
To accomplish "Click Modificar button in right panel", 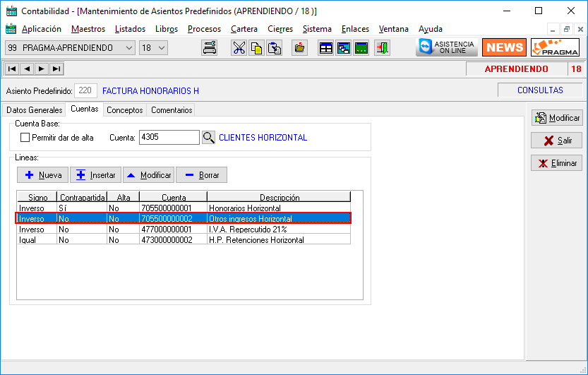I will pyautogui.click(x=557, y=118).
